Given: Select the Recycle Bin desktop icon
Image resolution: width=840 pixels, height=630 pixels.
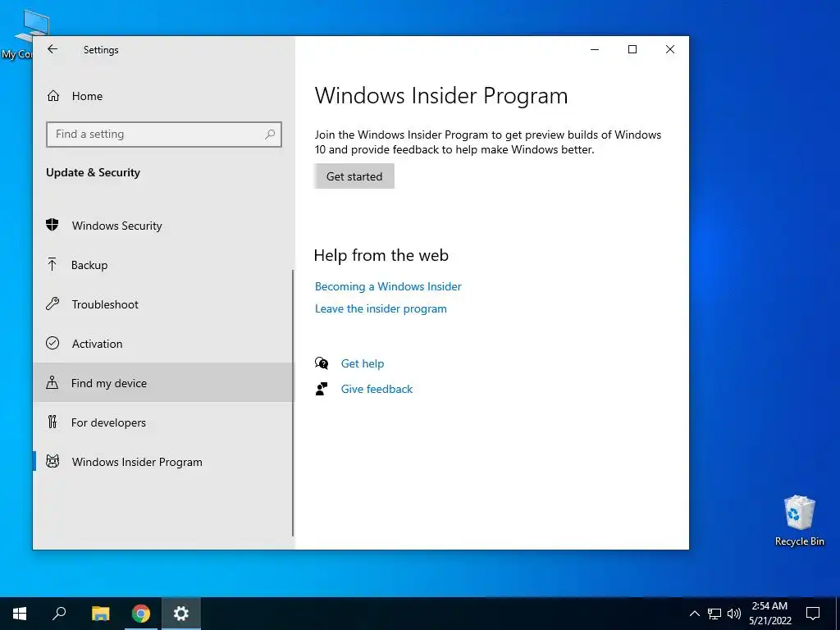Looking at the screenshot, I should [799, 521].
